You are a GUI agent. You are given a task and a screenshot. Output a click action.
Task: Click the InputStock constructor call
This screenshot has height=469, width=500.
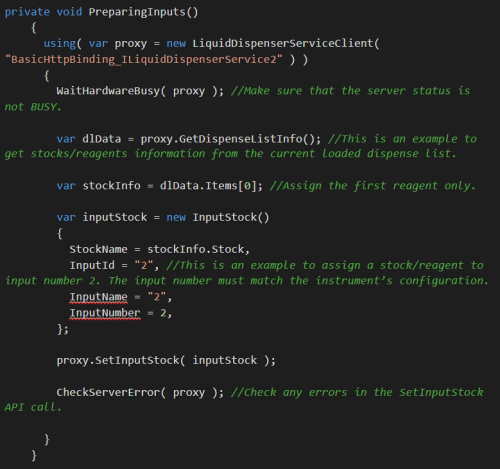click(x=231, y=217)
